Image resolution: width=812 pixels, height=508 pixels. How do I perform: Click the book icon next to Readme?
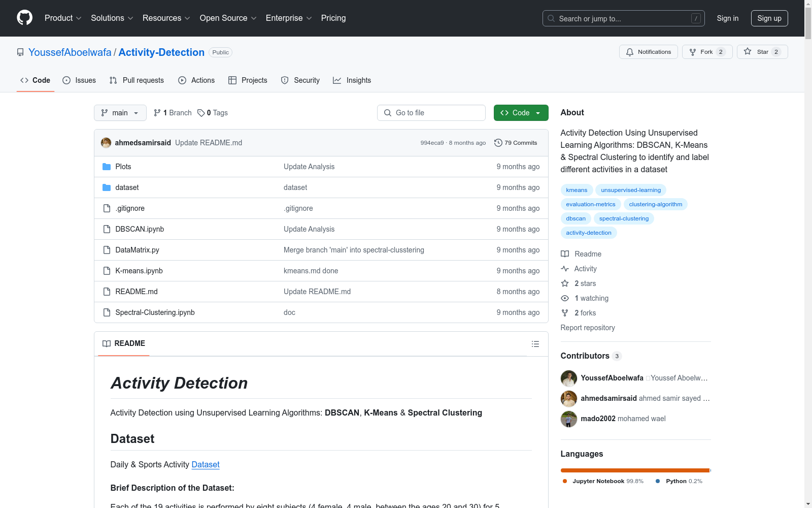(565, 254)
